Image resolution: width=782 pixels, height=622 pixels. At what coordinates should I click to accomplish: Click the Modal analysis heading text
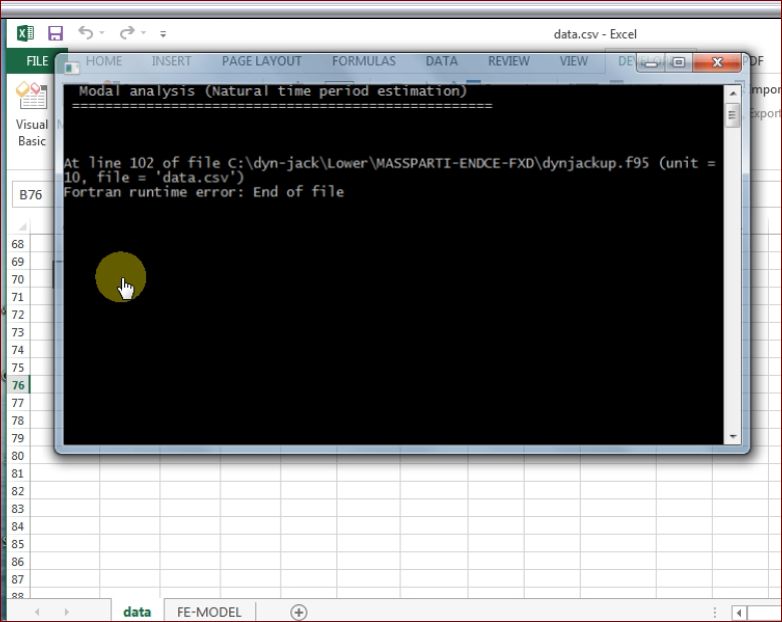[273, 91]
